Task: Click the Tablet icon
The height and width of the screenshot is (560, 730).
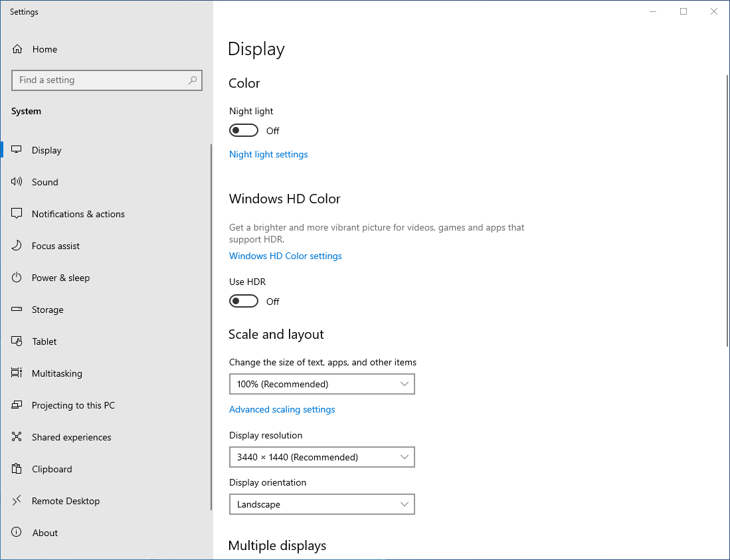Action: tap(17, 341)
